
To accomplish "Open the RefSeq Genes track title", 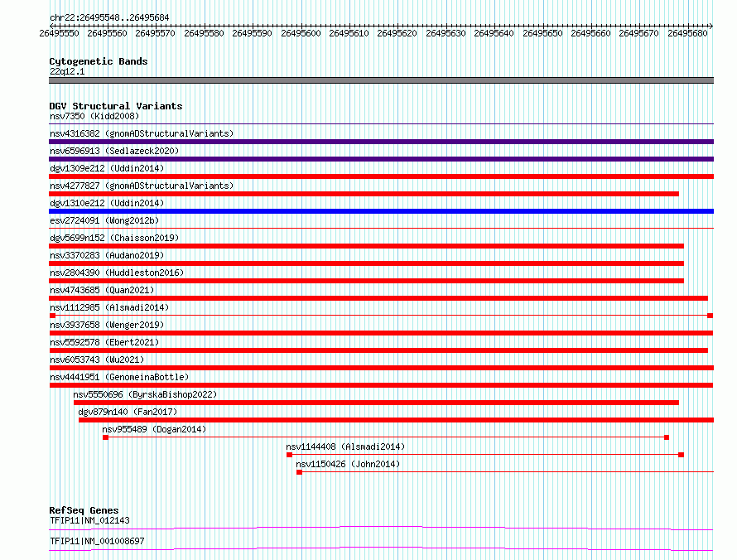I will coord(84,510).
